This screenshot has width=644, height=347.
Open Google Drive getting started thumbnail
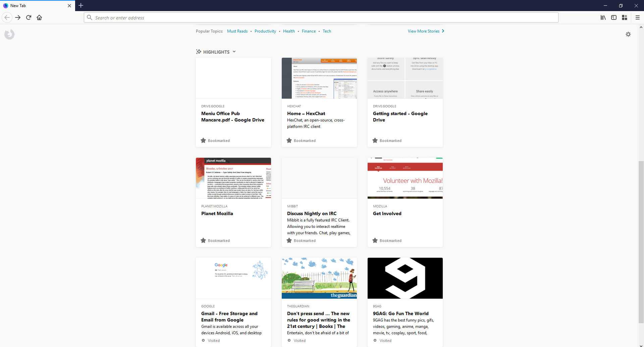coord(405,78)
